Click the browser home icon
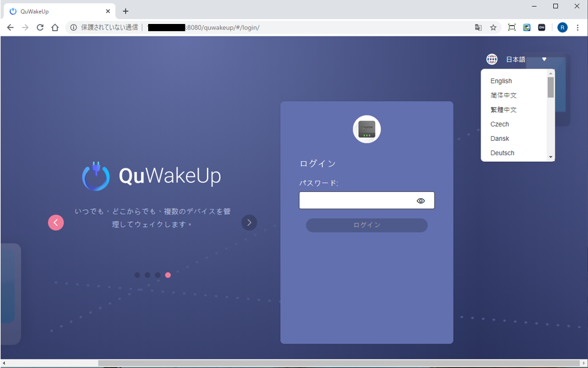This screenshot has height=368, width=588. coord(55,28)
